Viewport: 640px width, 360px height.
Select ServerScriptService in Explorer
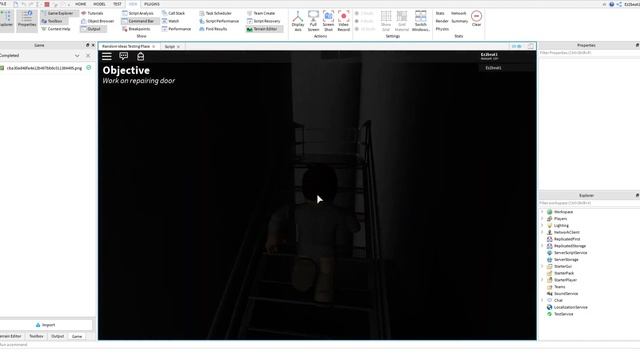click(570, 253)
